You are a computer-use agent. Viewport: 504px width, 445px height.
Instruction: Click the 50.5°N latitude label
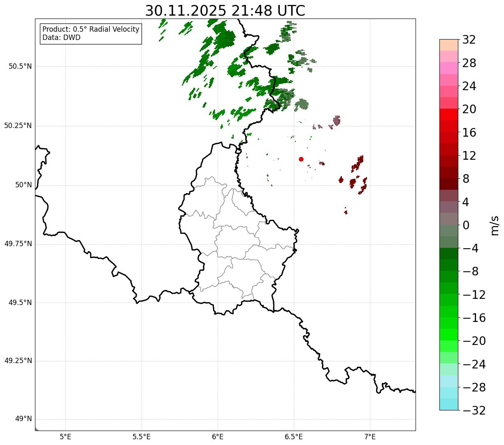pyautogui.click(x=20, y=66)
